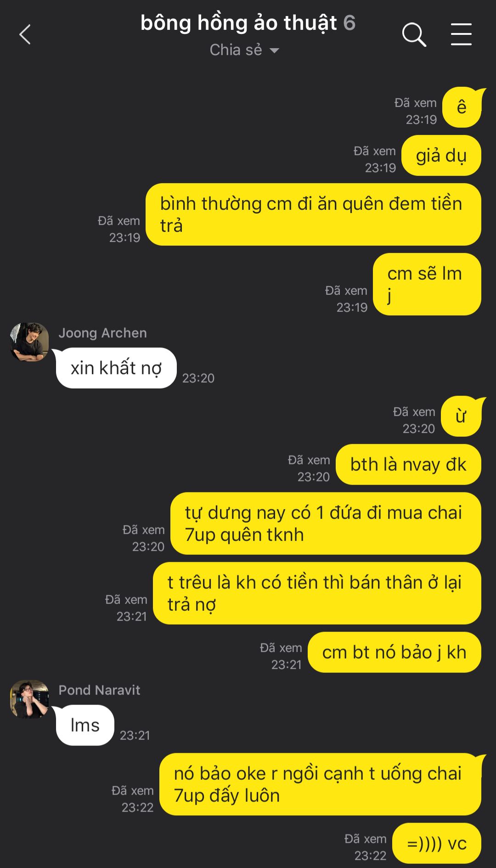496x868 pixels.
Task: Select the 'bth là nvay đk' bubble
Action: click(x=408, y=464)
